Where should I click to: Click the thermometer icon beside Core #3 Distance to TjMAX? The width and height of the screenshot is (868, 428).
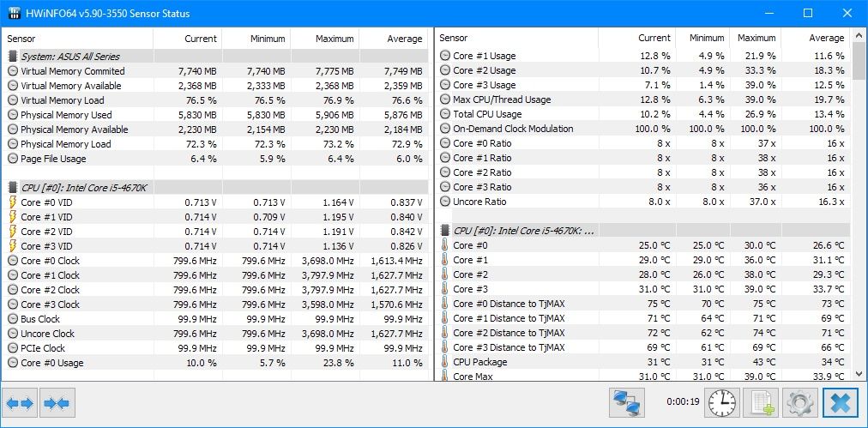tap(445, 347)
